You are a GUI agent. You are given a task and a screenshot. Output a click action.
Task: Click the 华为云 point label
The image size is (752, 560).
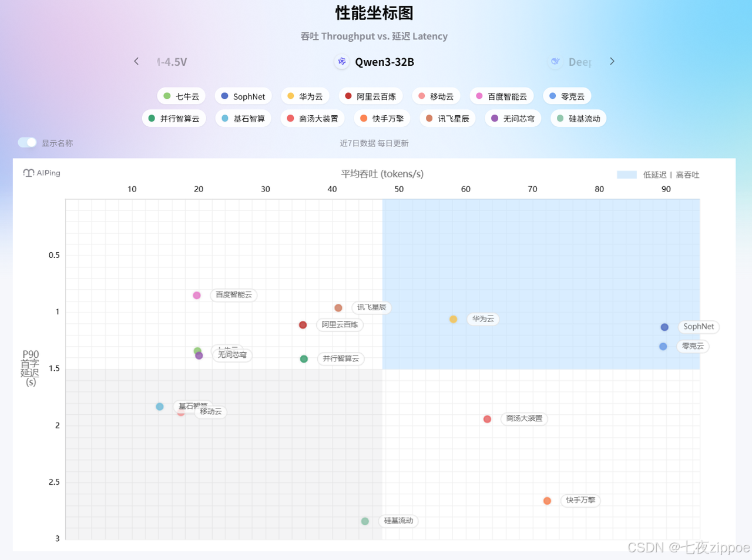[x=484, y=318]
